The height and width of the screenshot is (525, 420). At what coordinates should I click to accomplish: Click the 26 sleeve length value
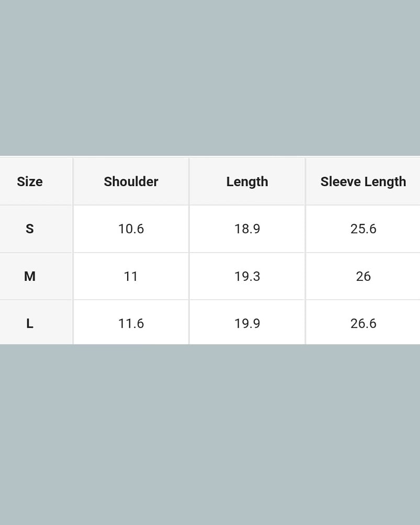[363, 276]
